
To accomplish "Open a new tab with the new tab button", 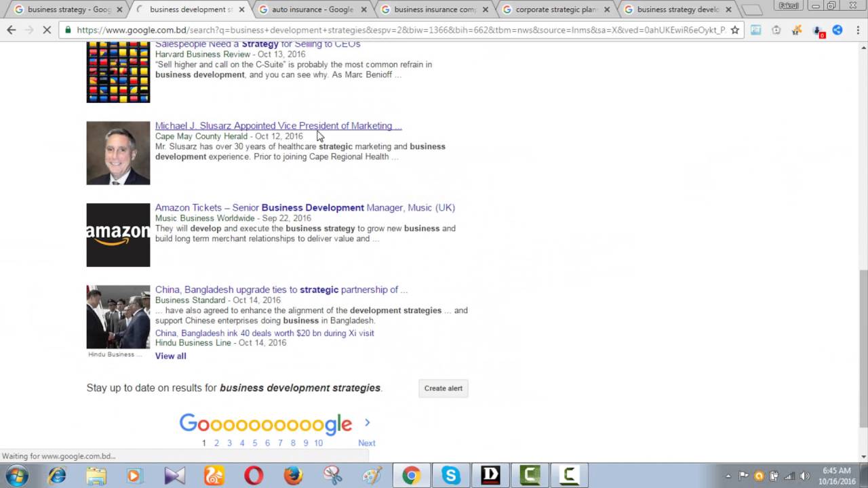I will 751,10.
